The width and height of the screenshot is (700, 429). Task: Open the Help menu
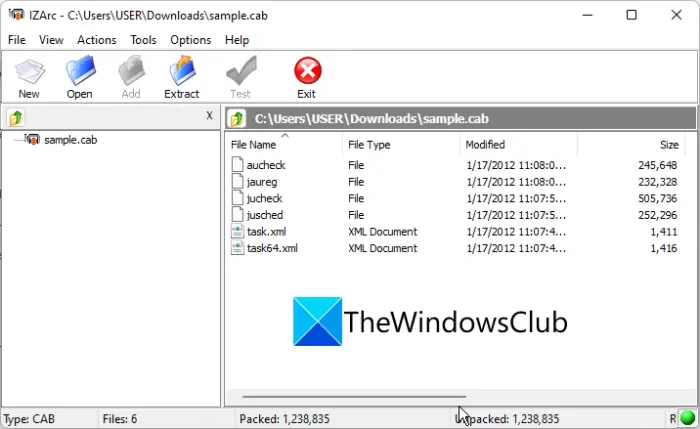(x=237, y=40)
